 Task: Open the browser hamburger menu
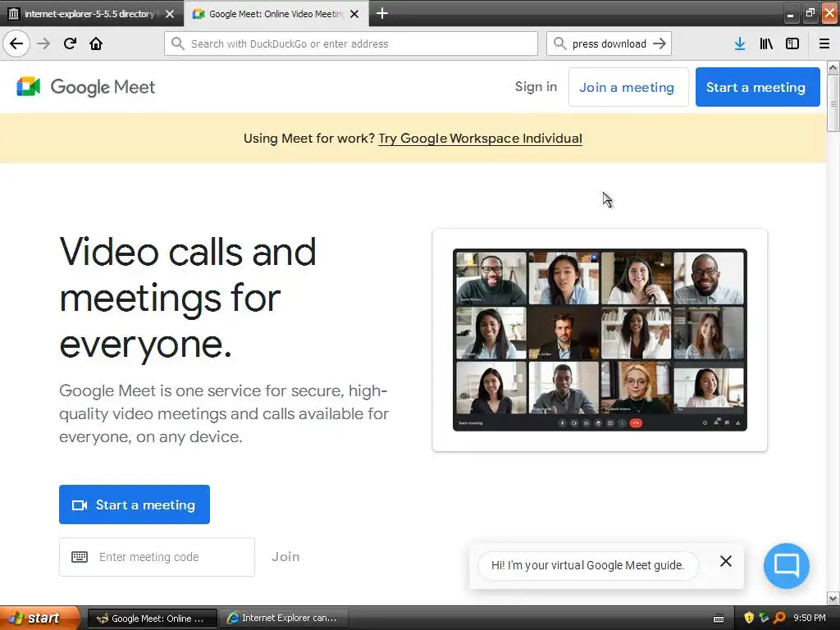824,43
